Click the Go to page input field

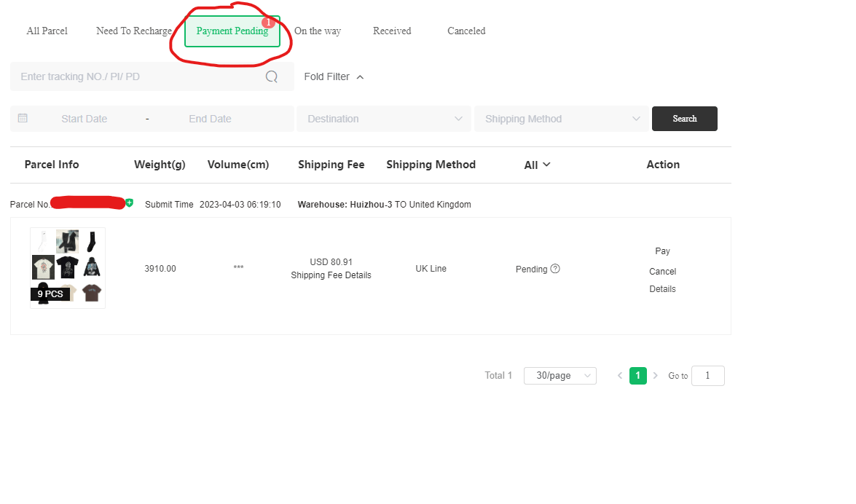707,375
